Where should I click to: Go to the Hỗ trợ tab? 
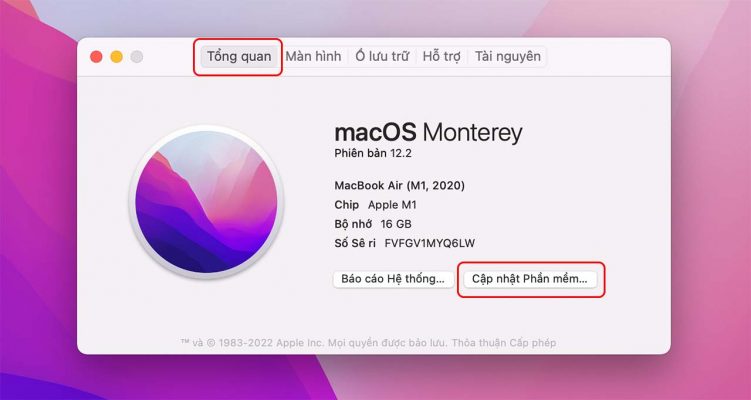click(x=441, y=57)
